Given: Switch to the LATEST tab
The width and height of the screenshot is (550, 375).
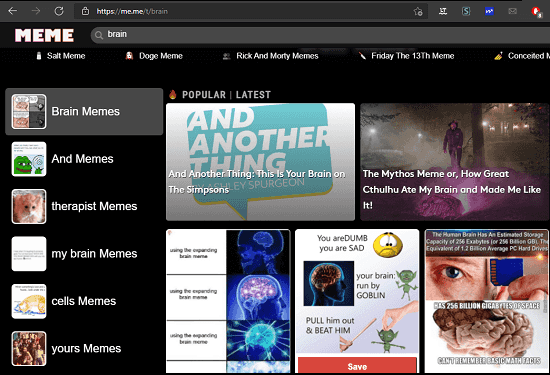Looking at the screenshot, I should 253,95.
